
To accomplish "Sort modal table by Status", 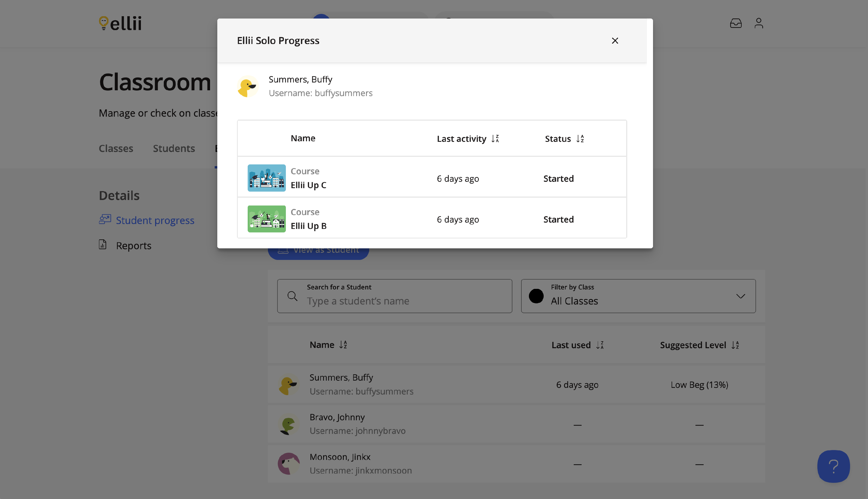I will tap(580, 139).
